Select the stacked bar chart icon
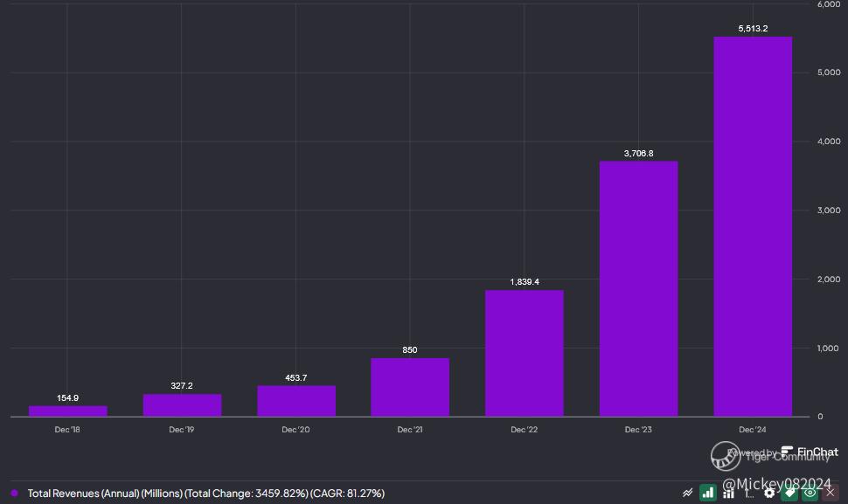 coord(728,493)
